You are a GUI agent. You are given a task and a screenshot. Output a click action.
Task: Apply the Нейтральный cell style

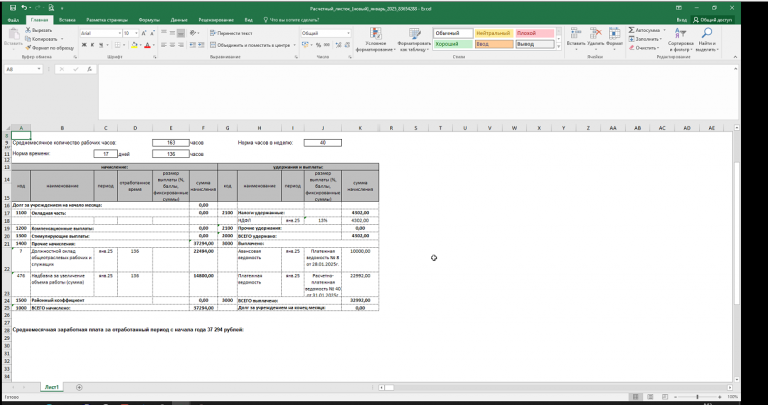[494, 33]
